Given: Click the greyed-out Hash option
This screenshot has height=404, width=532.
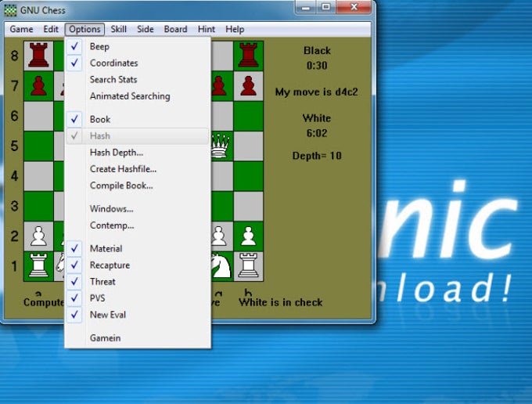Looking at the screenshot, I should point(138,136).
